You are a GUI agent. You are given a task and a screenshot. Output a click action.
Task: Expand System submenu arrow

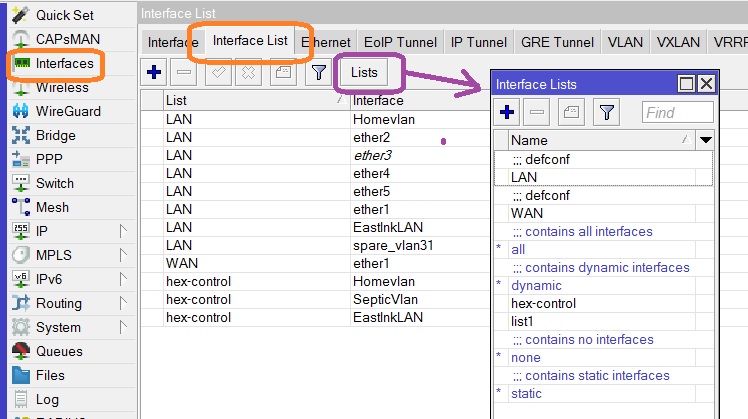pos(123,327)
